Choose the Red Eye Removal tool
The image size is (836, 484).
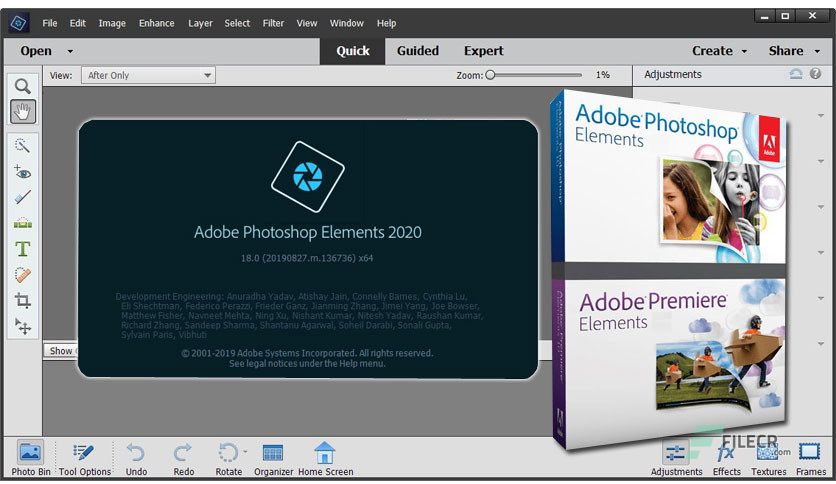tap(22, 172)
